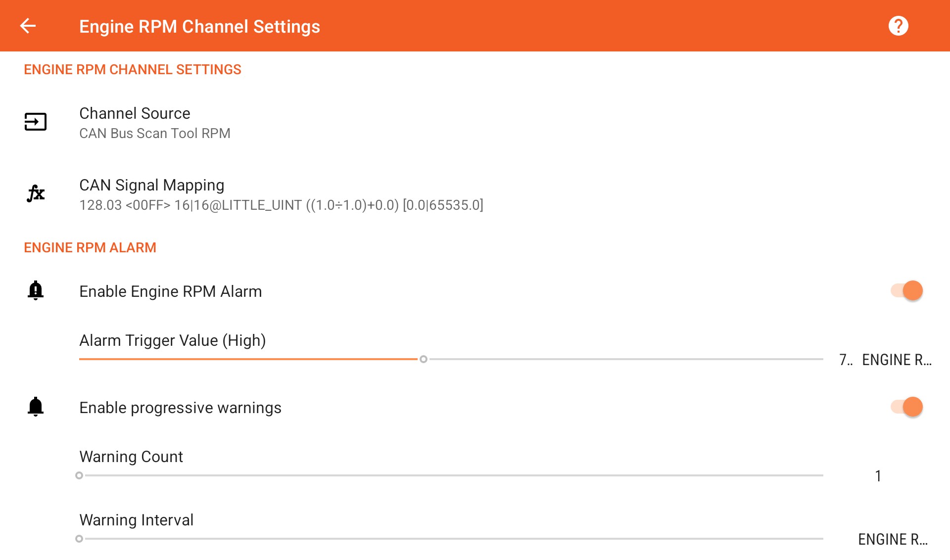Open CAN Signal Mapping setting

point(475,194)
